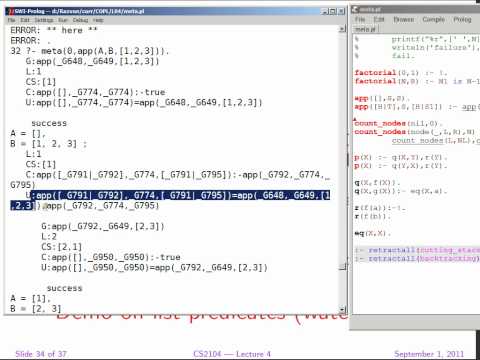Image resolution: width=480 pixels, height=360 pixels.
Task: Click 'r(f(b)).' clause in editor
Action: [x=372, y=217]
